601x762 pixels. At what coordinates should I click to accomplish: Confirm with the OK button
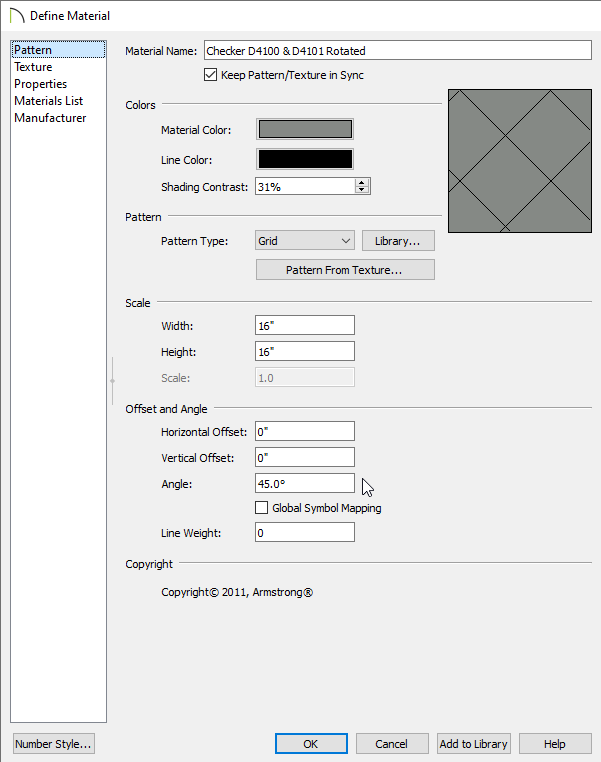coord(311,744)
